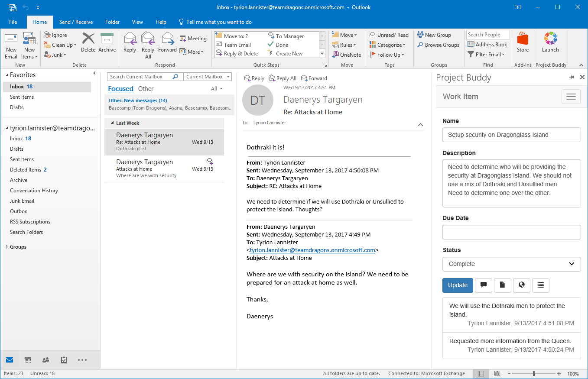Screen dimensions: 588x379
Task: Open the File menu
Action: click(x=13, y=22)
